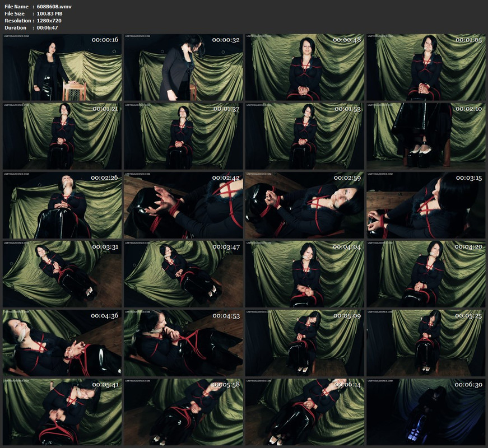Image resolution: width=488 pixels, height=448 pixels.
Task: Pick the 00:01:37 frame
Action: click(x=183, y=136)
